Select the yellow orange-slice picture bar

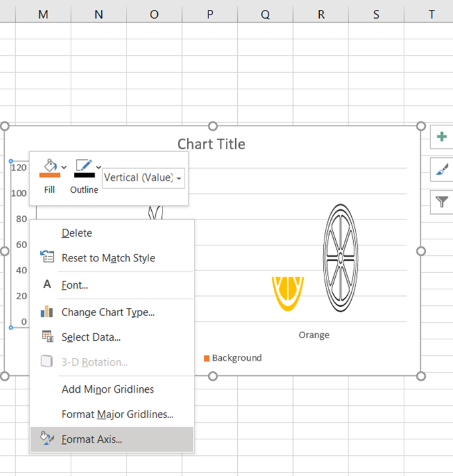pyautogui.click(x=288, y=293)
